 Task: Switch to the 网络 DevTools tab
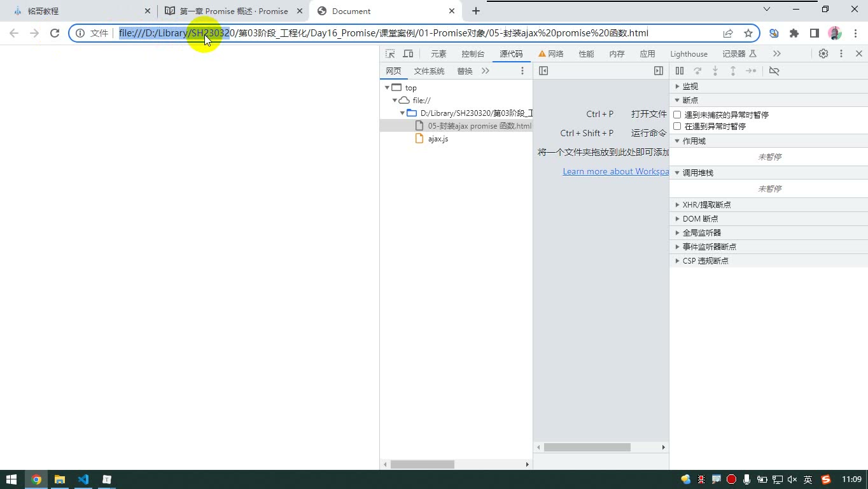(551, 54)
